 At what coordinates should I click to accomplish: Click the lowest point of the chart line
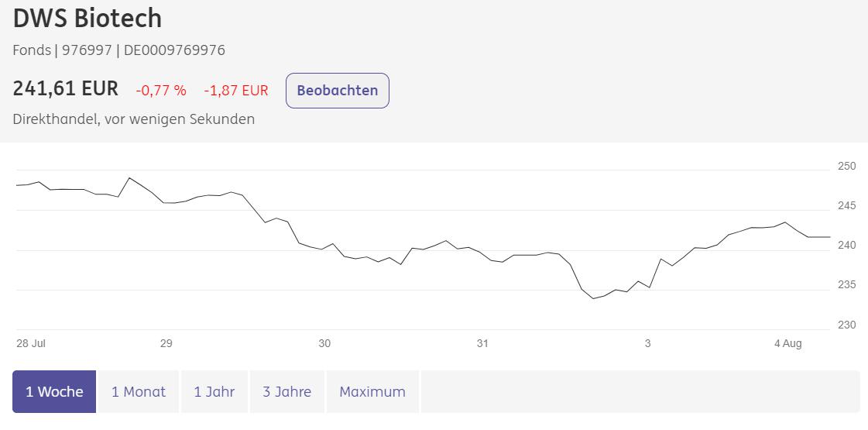pyautogui.click(x=594, y=298)
